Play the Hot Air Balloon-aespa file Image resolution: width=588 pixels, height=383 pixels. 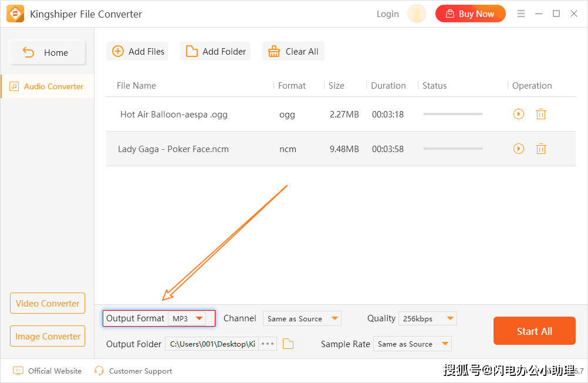[x=519, y=114]
